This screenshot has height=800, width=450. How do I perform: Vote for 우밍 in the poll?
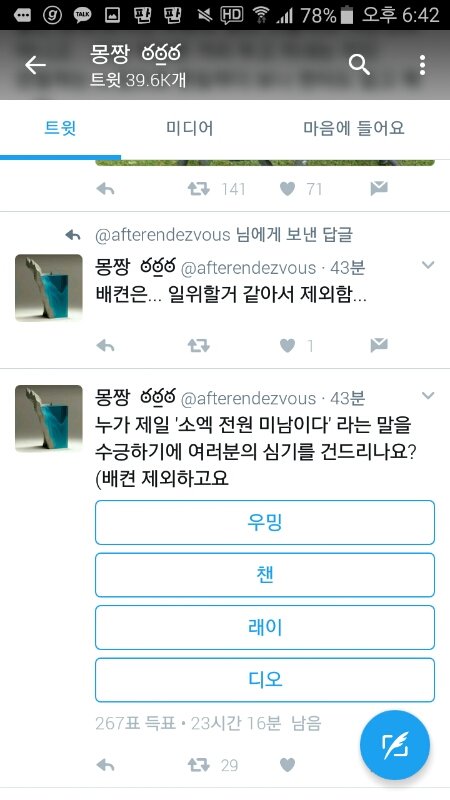[265, 522]
